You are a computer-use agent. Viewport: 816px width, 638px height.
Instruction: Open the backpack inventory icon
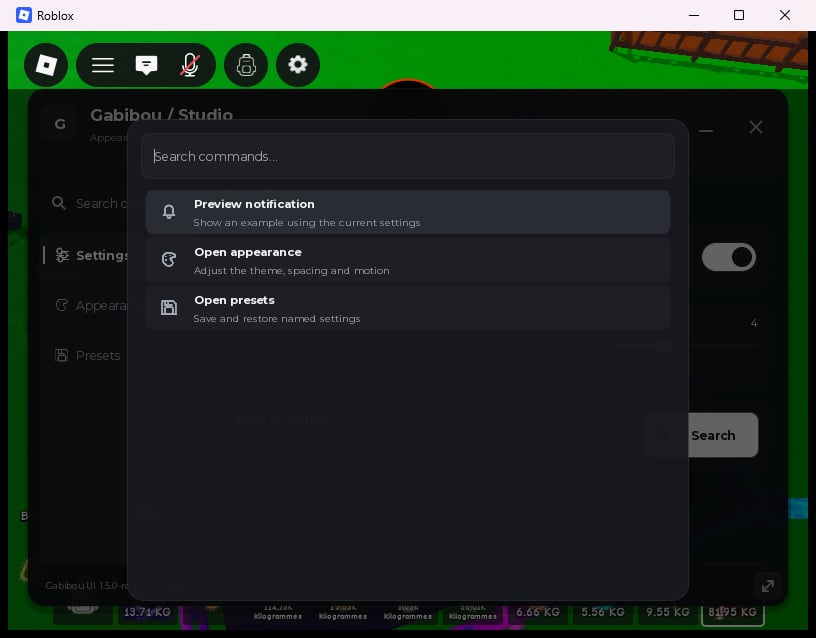click(x=246, y=65)
